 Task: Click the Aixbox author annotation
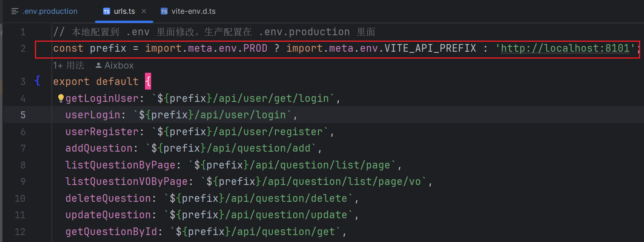click(x=119, y=65)
